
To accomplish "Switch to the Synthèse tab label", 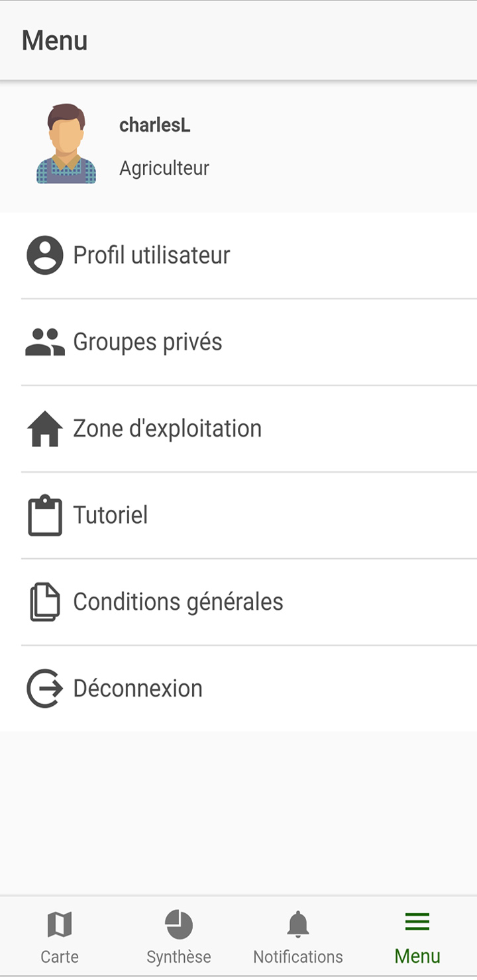I will pos(179,957).
